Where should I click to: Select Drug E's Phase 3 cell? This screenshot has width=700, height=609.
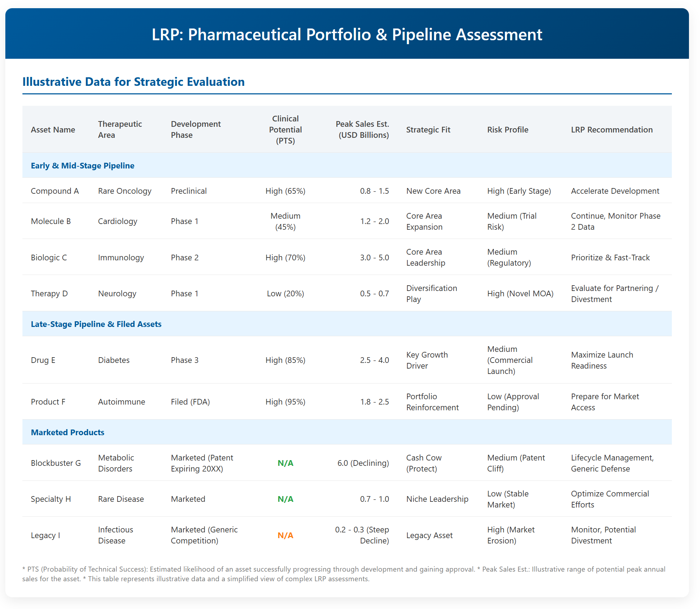[185, 360]
